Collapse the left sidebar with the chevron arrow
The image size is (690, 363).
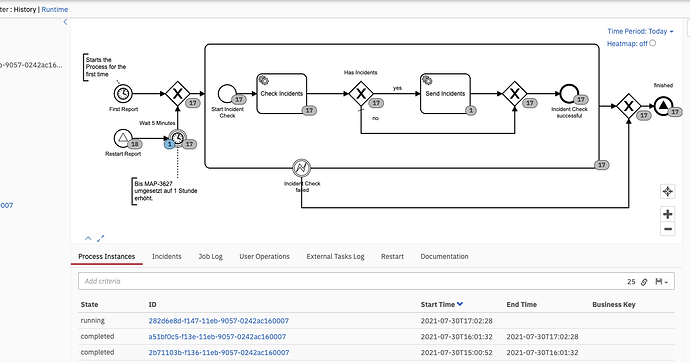[65, 22]
